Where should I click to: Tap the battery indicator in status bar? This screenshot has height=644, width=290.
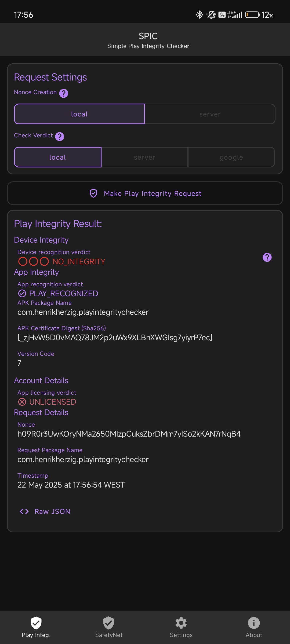tap(253, 14)
